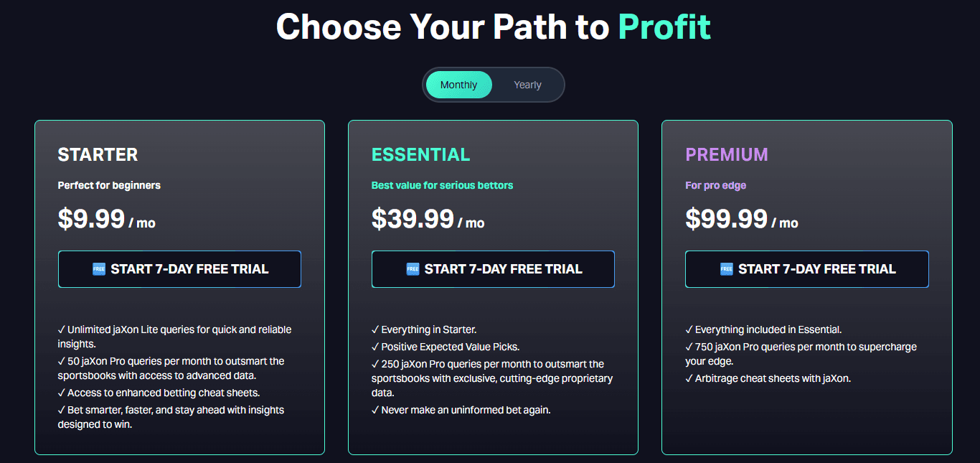
Task: Switch billing to Yearly
Action: (527, 84)
